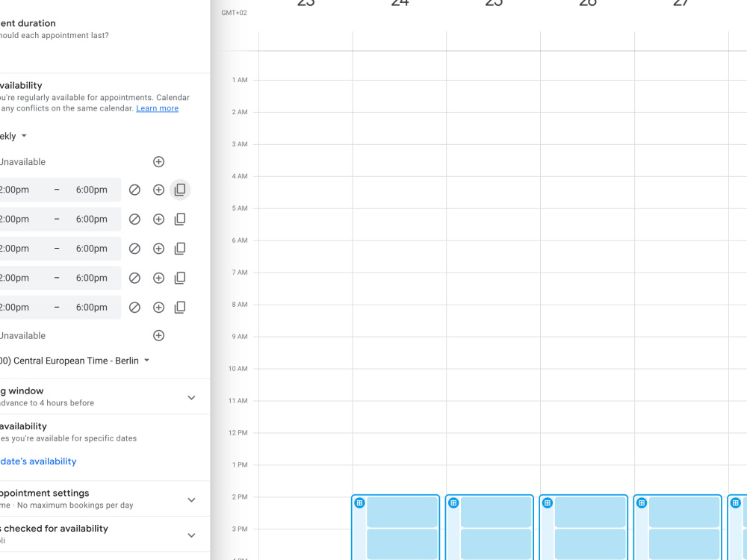Click the date's availability link
The height and width of the screenshot is (560, 747).
[x=38, y=461]
